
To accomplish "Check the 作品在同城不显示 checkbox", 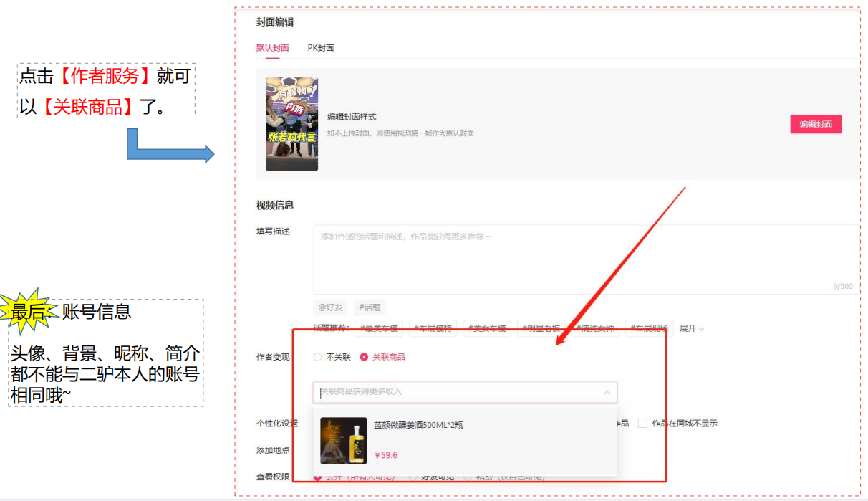I will [642, 424].
